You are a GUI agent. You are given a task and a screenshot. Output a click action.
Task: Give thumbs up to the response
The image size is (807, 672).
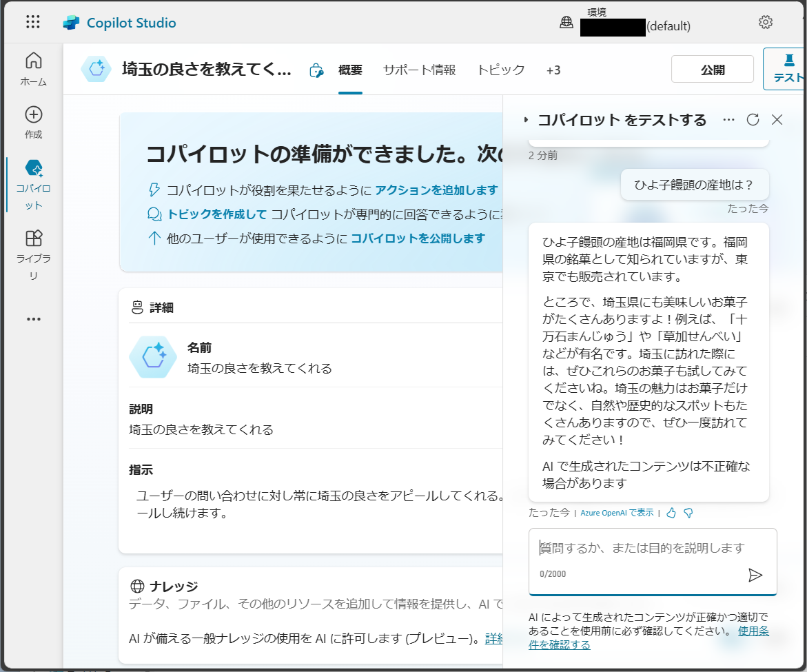671,513
